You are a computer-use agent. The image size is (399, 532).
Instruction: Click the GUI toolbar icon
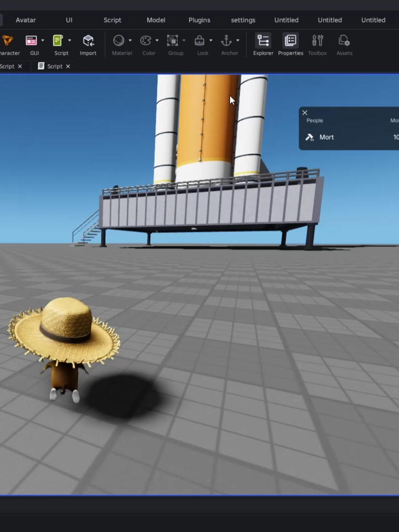pyautogui.click(x=31, y=41)
